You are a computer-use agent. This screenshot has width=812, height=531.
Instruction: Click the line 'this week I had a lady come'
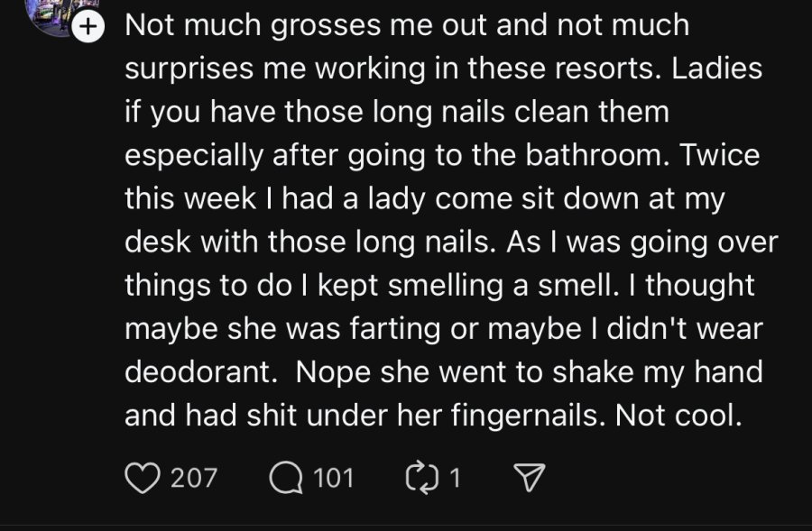[424, 199]
